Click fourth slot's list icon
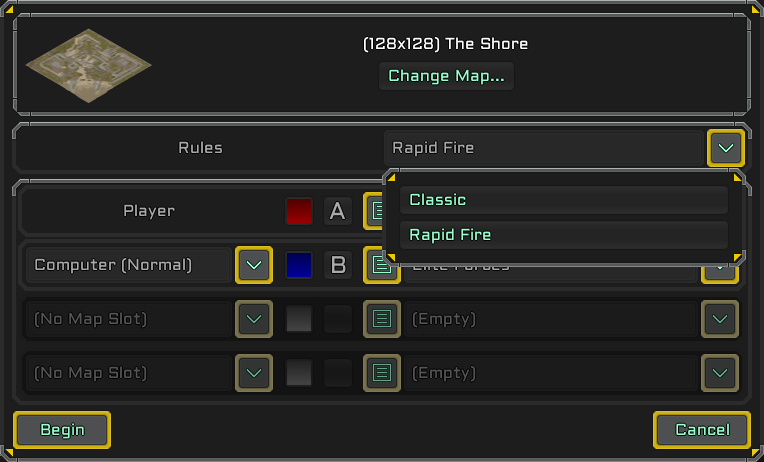 [x=380, y=374]
